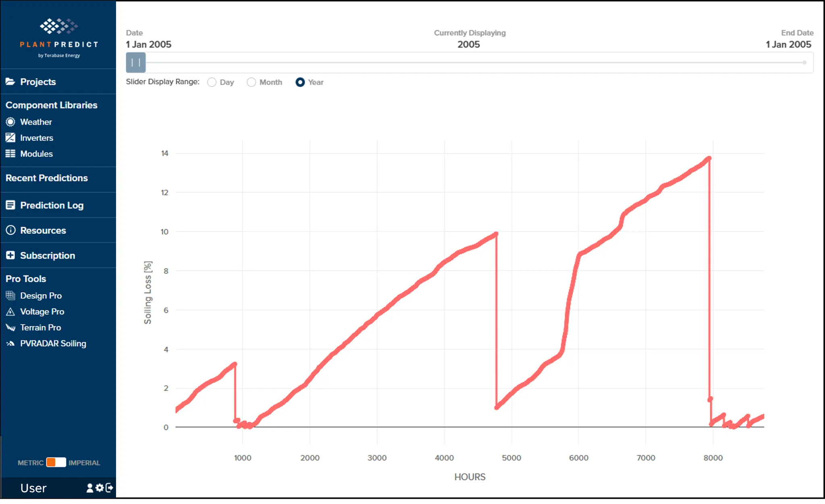Screen dimensions: 825x504
Task: Click the Weather library sun icon
Action: coord(10,122)
